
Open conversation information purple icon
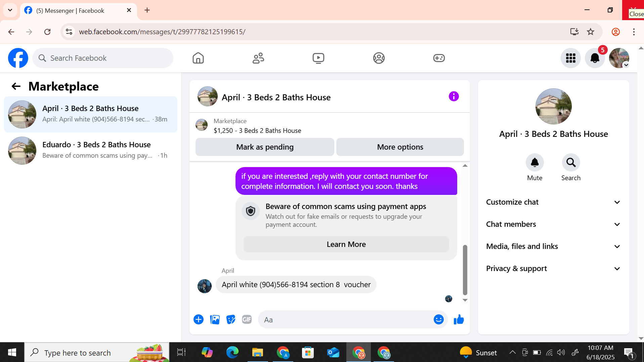point(454,97)
